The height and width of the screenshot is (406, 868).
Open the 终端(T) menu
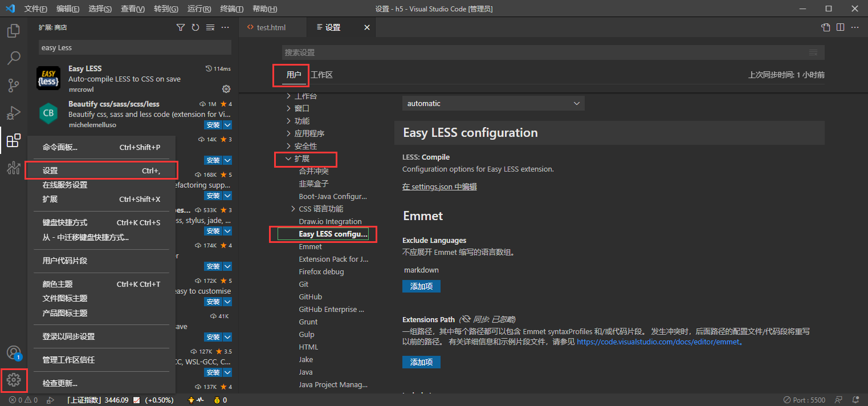click(x=231, y=9)
